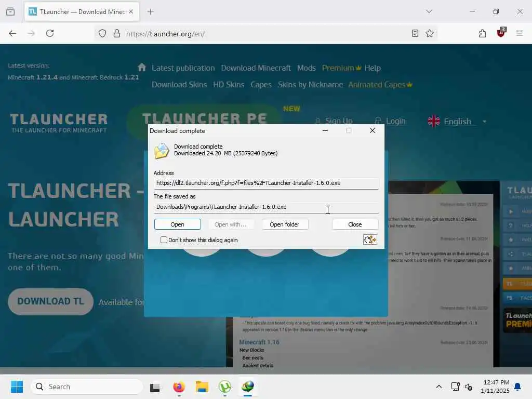Viewport: 532px width, 399px height.
Task: Open Download Skins menu link
Action: (179, 85)
